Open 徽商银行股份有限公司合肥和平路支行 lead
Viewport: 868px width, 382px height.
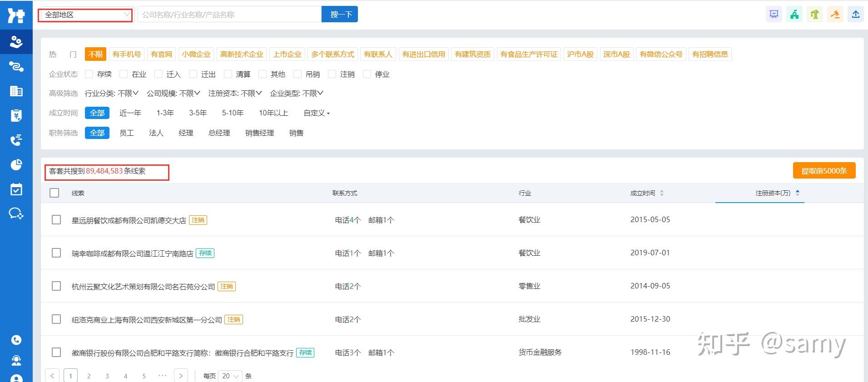click(x=183, y=353)
